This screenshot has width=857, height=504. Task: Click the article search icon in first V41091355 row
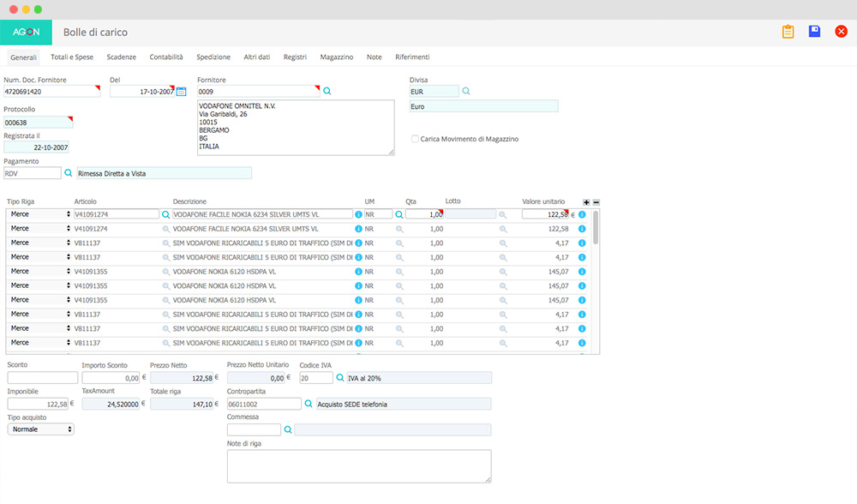tap(165, 271)
